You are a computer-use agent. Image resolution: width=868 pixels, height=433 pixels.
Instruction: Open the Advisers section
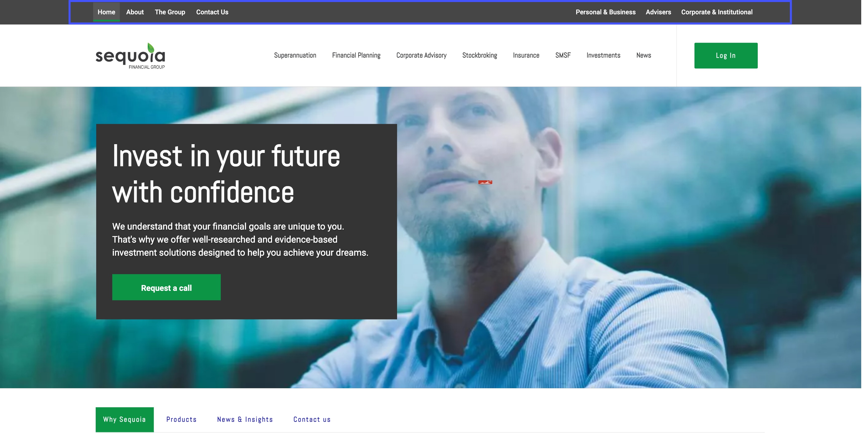click(x=659, y=12)
